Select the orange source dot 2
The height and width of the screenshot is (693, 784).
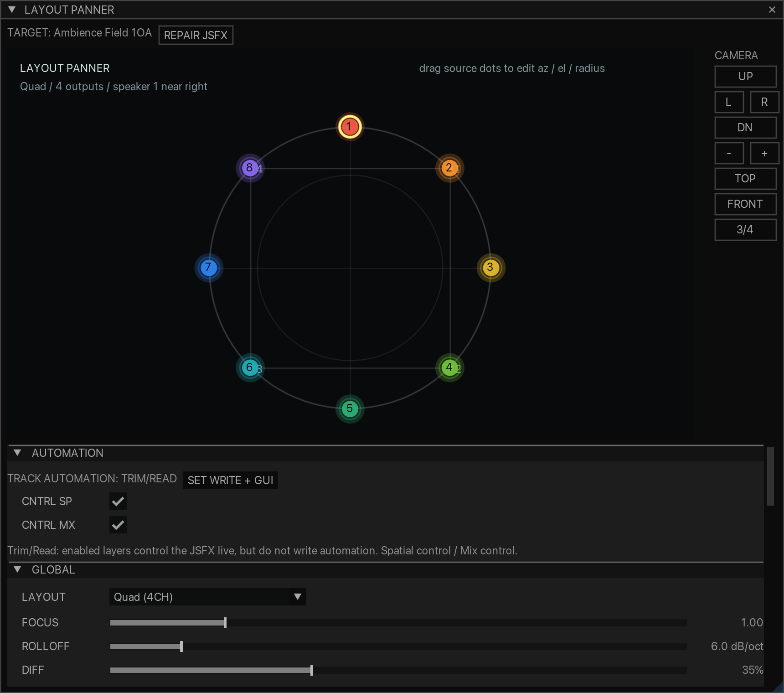tap(449, 168)
